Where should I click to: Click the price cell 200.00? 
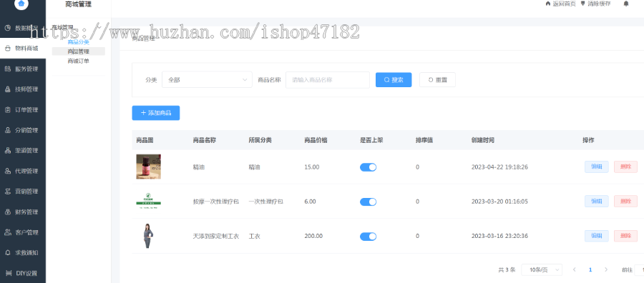point(313,236)
